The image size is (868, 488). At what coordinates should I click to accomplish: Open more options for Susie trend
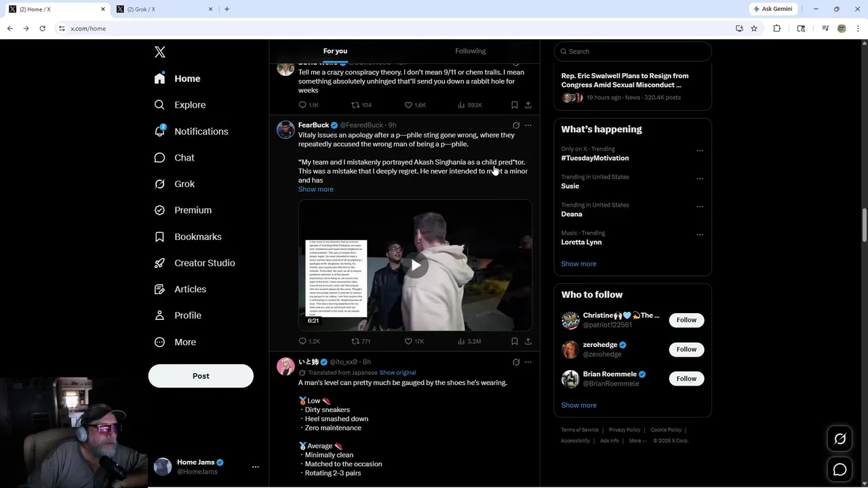coord(700,179)
